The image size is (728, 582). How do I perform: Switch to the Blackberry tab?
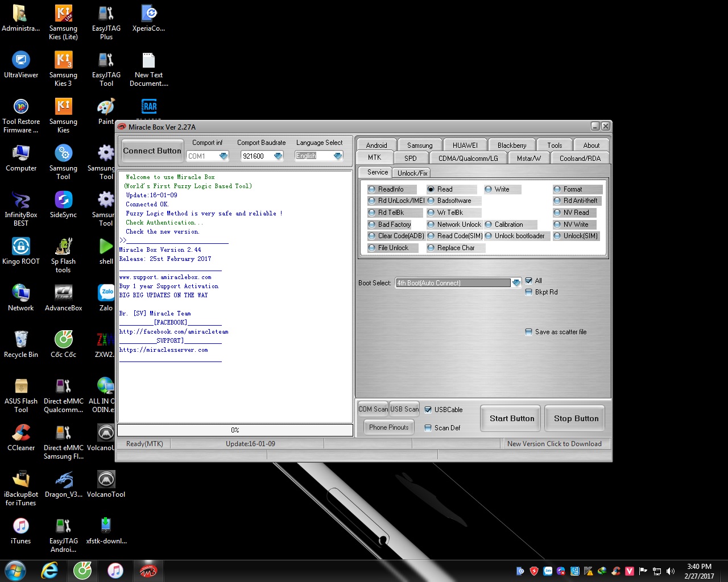512,145
